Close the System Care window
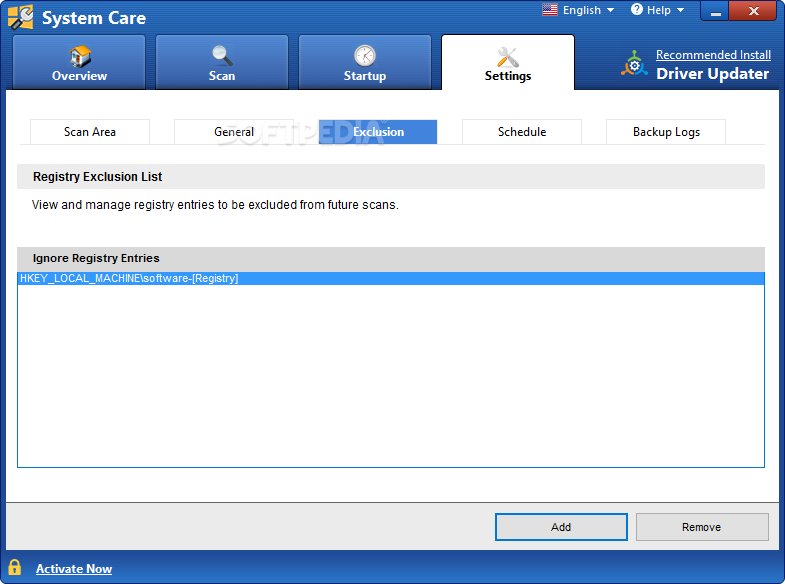 753,11
